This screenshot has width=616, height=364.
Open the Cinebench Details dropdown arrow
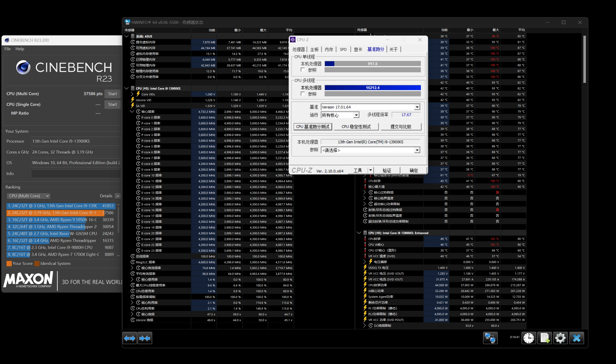coord(118,196)
